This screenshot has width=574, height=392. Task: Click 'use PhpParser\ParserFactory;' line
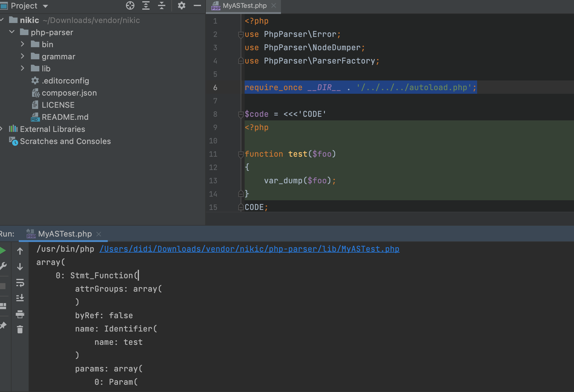[x=312, y=61]
